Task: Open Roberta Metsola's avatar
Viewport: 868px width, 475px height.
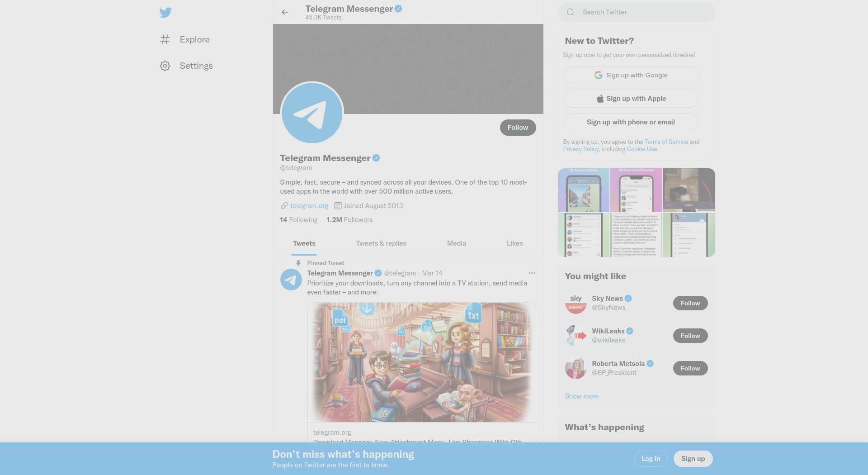Action: click(576, 368)
